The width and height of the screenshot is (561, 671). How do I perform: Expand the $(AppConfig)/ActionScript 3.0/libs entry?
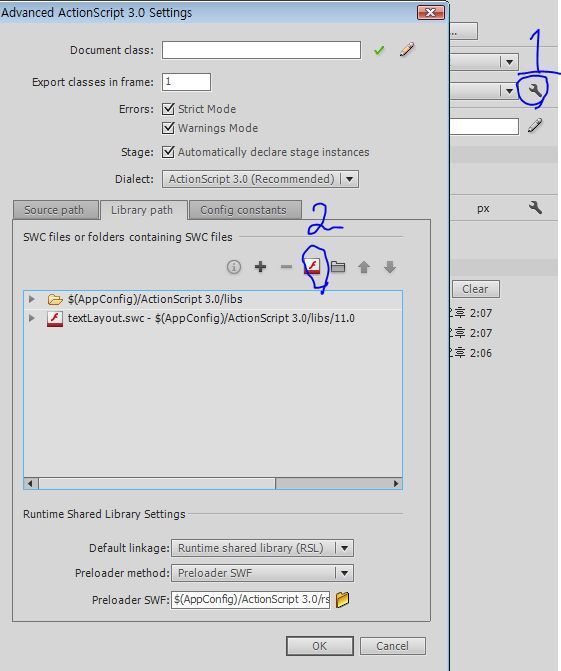tap(32, 299)
